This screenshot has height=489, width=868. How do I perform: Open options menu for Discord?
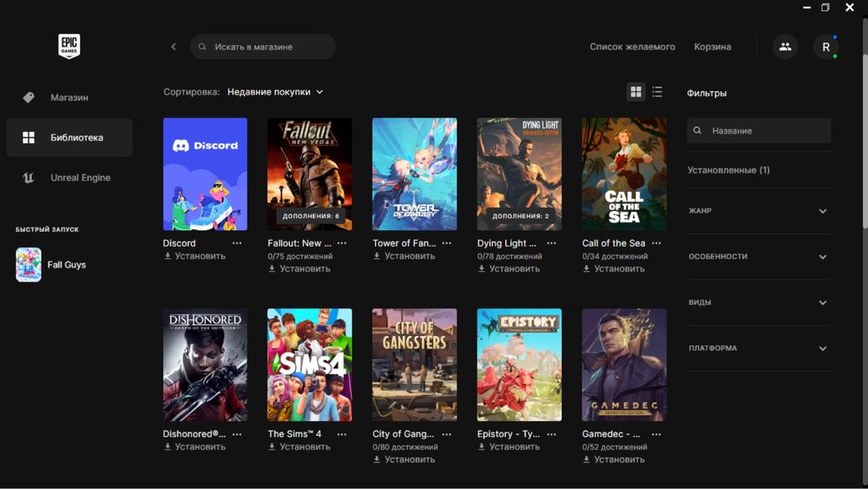click(237, 243)
